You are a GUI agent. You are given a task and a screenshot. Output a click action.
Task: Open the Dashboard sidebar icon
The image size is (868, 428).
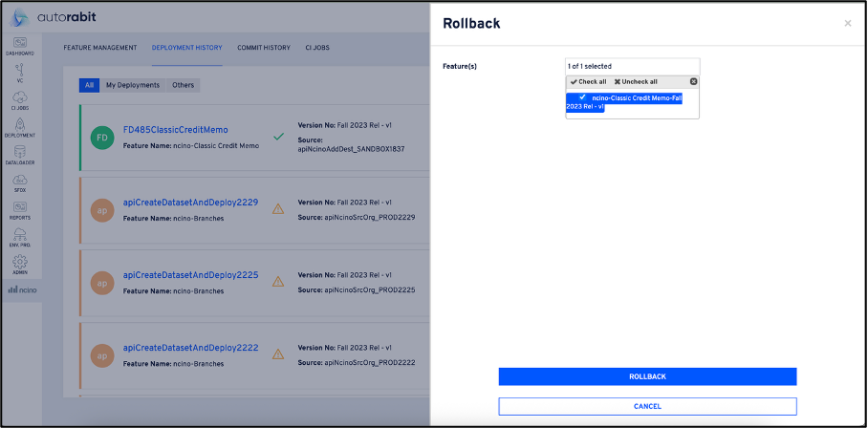pos(20,47)
